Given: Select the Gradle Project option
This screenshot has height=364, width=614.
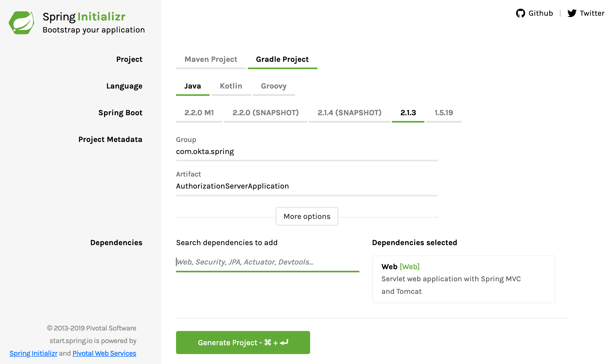Looking at the screenshot, I should (x=282, y=59).
